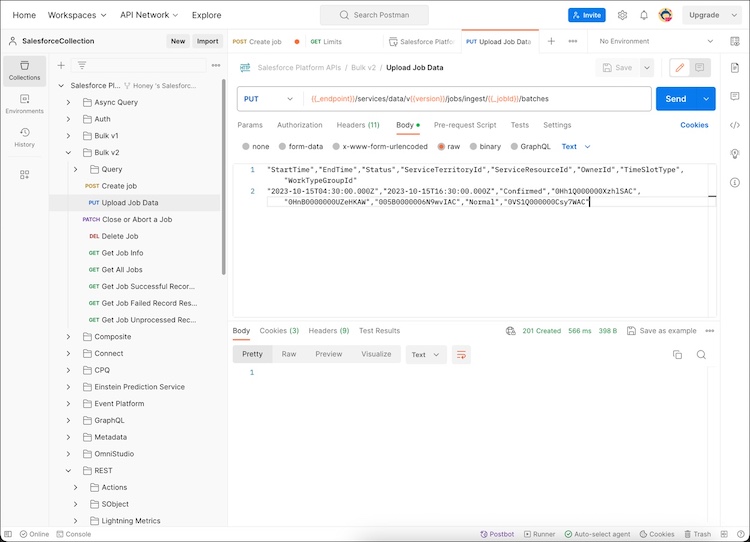Open related requests lightbulb icon

pyautogui.click(x=735, y=154)
